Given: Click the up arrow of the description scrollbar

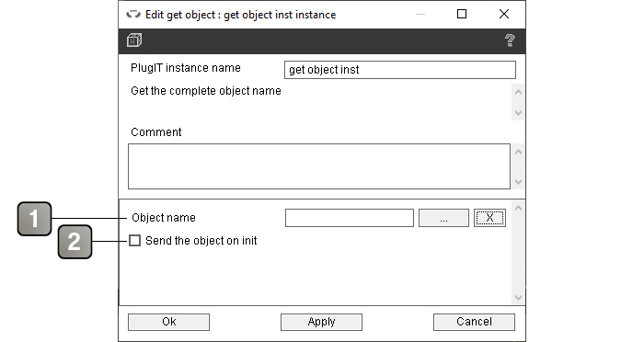Looking at the screenshot, I should 518,92.
